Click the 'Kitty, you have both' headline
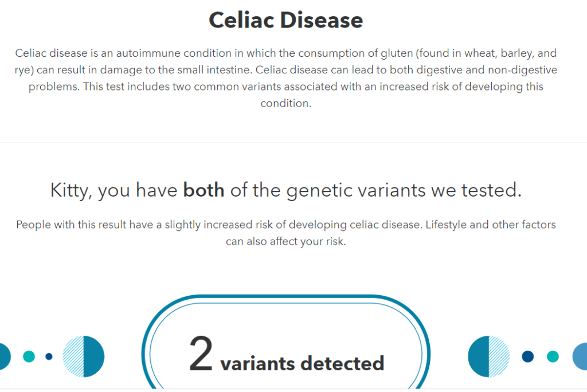This screenshot has height=392, width=587. pyautogui.click(x=286, y=190)
